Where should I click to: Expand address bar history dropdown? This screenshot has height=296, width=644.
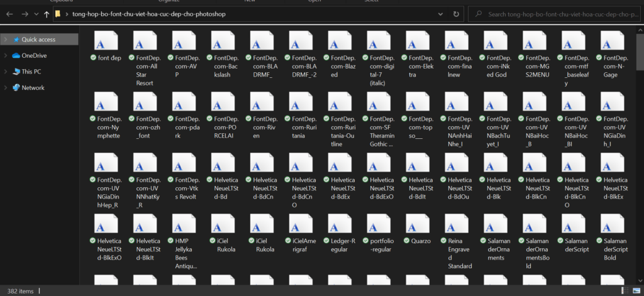tap(440, 14)
